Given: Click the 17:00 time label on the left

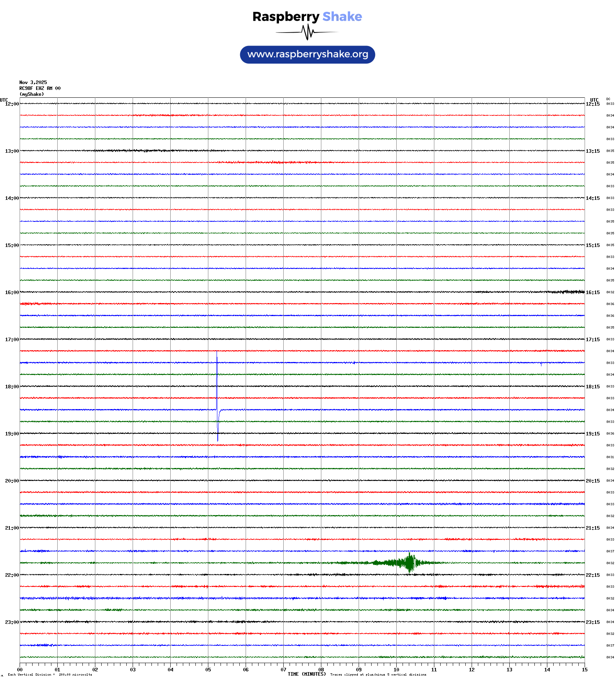Looking at the screenshot, I should [12, 340].
